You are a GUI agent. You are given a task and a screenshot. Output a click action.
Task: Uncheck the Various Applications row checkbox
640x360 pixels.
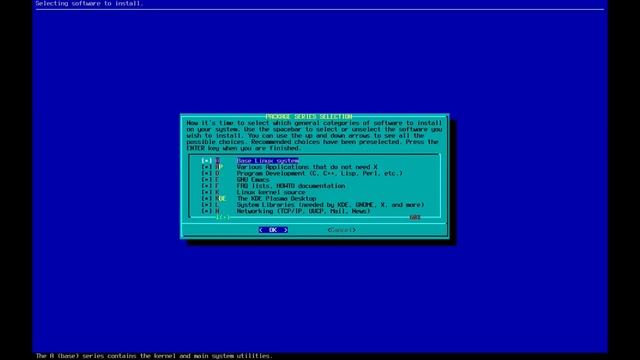tap(207, 167)
